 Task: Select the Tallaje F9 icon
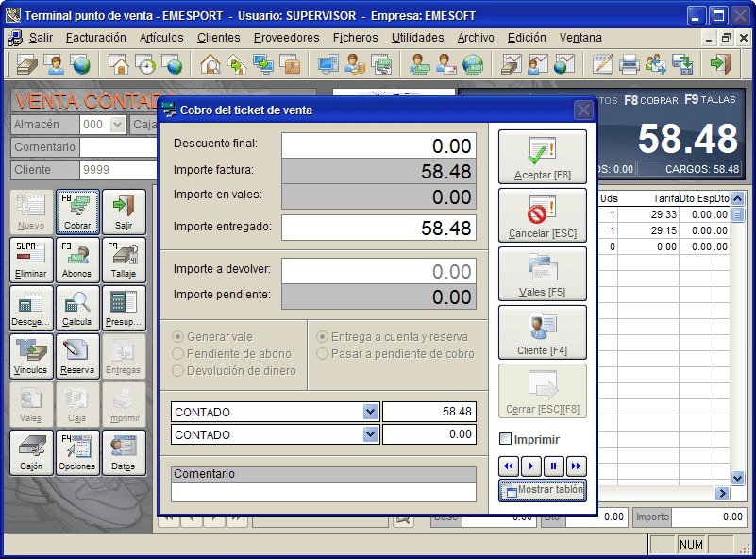point(124,260)
